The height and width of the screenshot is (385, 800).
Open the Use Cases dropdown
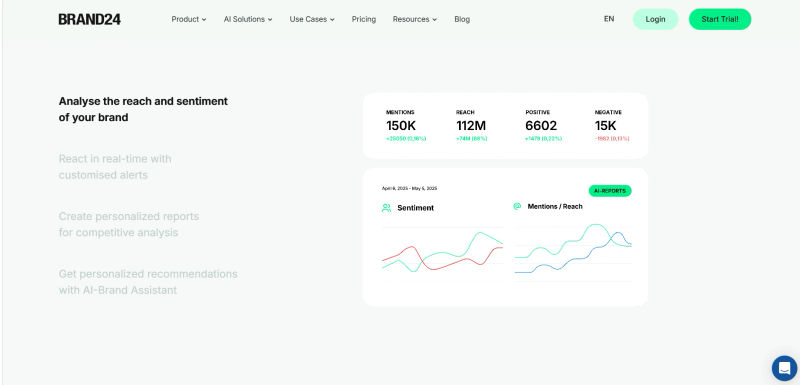(312, 19)
